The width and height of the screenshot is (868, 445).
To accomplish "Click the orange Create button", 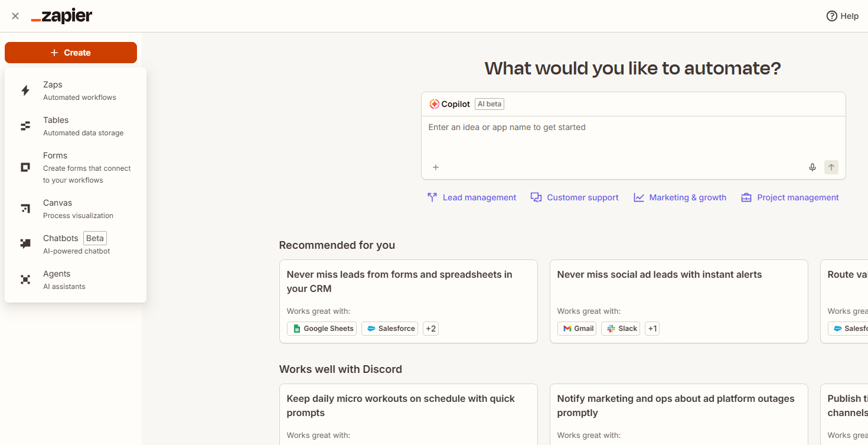I will (x=71, y=53).
